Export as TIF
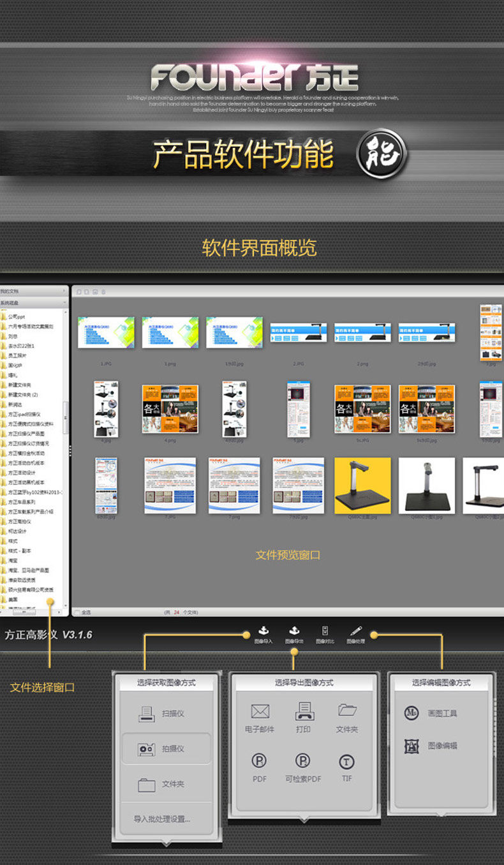Image resolution: width=504 pixels, height=865 pixels. [x=346, y=768]
